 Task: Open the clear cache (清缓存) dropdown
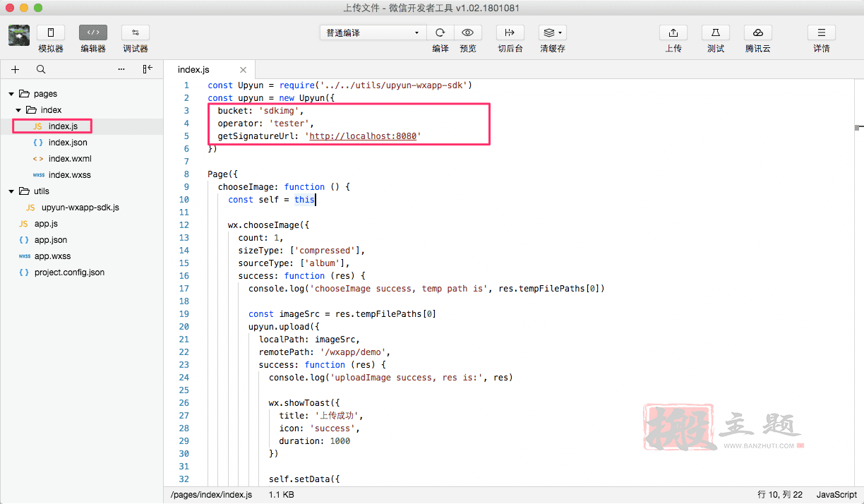(x=553, y=32)
